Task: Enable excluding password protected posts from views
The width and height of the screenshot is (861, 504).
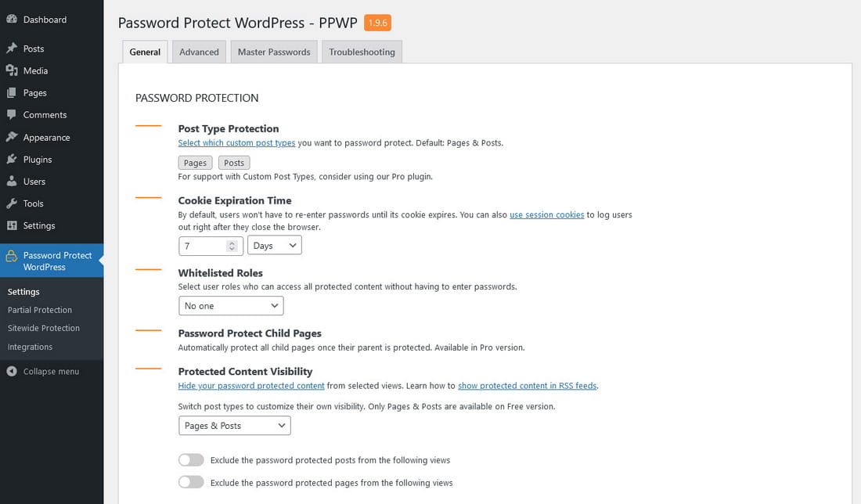Action: 191,459
